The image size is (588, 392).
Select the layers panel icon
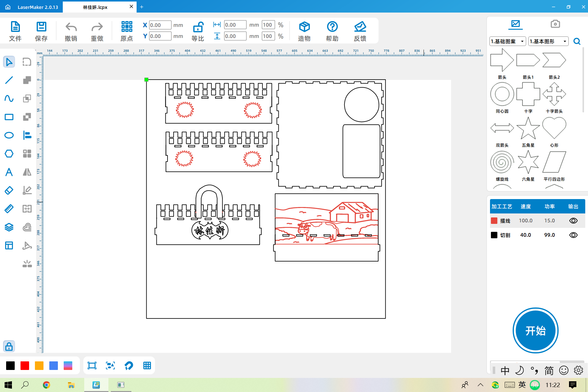[9, 227]
